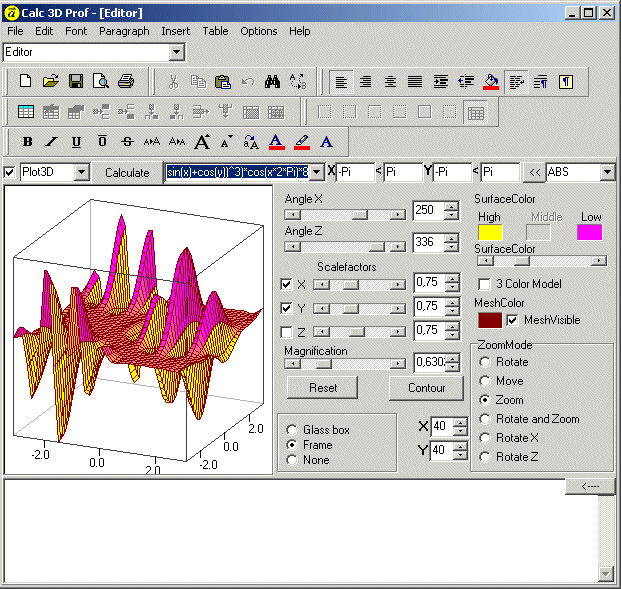Open the Table menu
Screen dimensions: 621x589
(x=215, y=31)
